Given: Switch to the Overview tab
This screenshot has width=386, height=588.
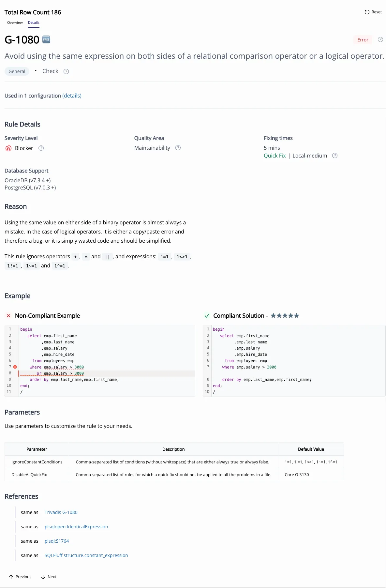Looking at the screenshot, I should [x=15, y=23].
